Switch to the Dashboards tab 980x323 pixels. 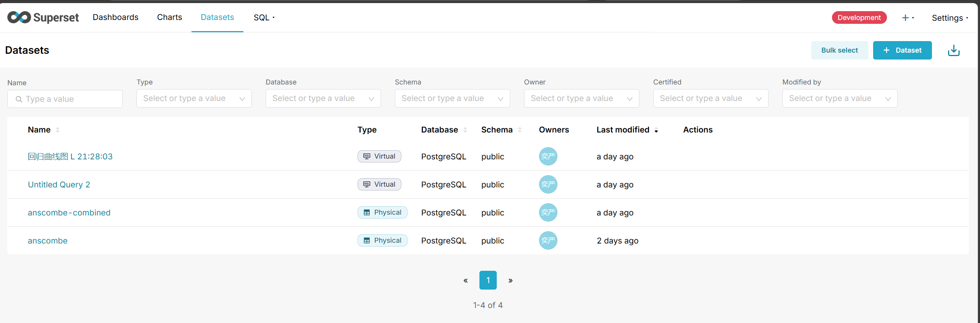click(115, 17)
